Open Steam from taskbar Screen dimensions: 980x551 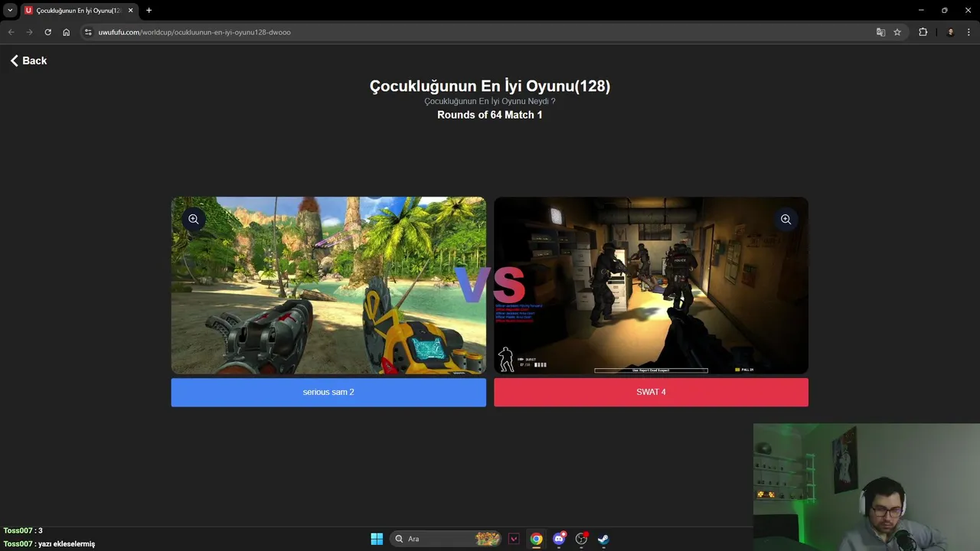coord(603,539)
